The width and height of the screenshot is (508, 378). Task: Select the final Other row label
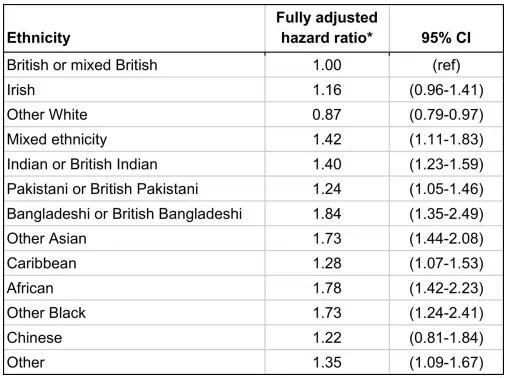pyautogui.click(x=26, y=362)
